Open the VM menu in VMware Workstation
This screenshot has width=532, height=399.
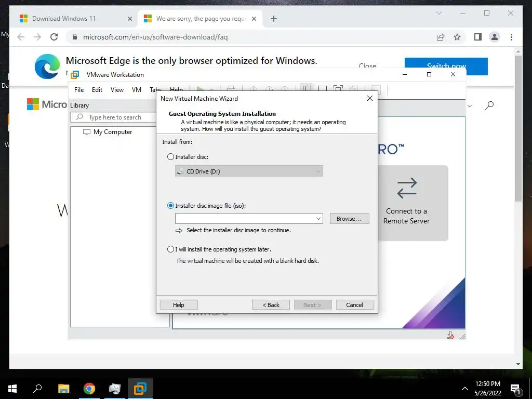(137, 90)
